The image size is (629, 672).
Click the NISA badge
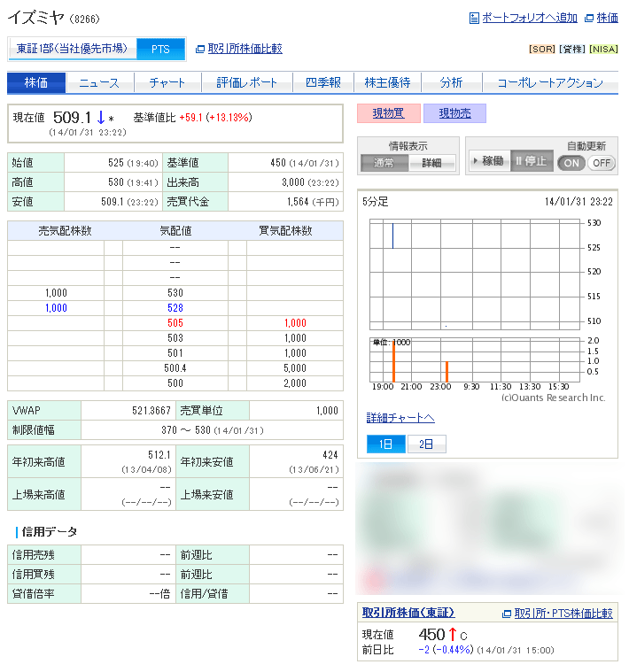603,50
